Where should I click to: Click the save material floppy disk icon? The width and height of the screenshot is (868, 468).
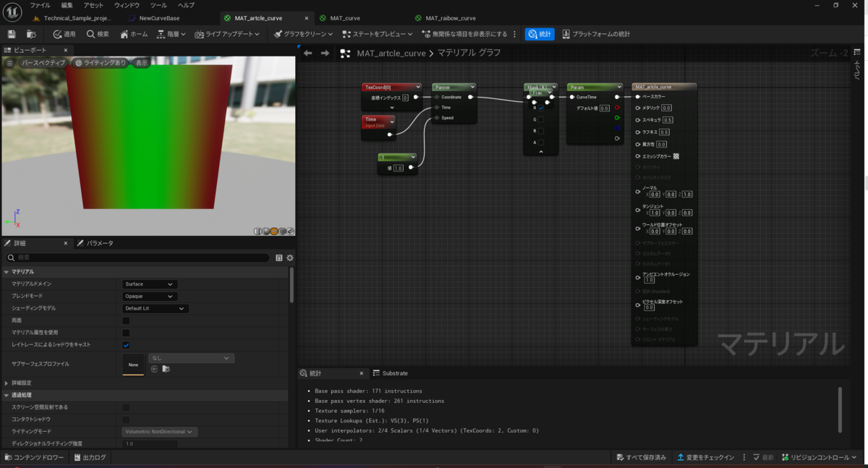[x=12, y=34]
